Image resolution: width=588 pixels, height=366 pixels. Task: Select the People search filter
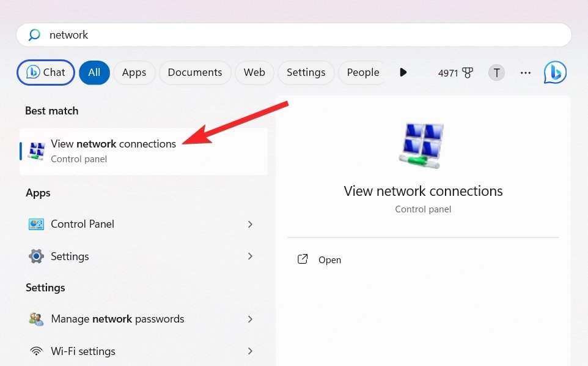[362, 72]
